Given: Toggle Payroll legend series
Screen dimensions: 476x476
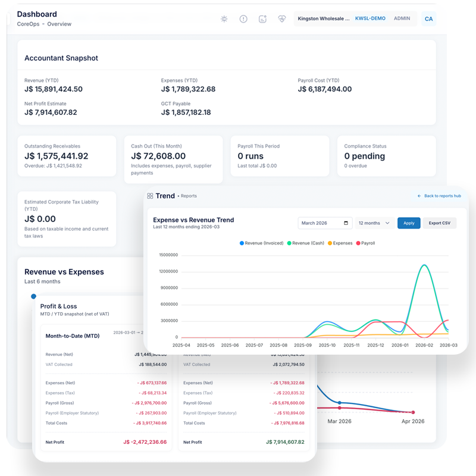Looking at the screenshot, I should click(x=365, y=243).
